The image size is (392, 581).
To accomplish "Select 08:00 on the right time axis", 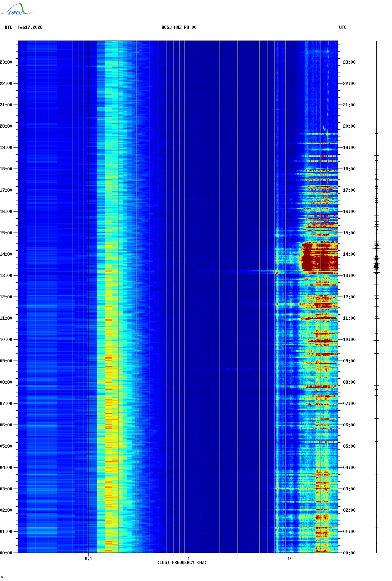I will 349,382.
